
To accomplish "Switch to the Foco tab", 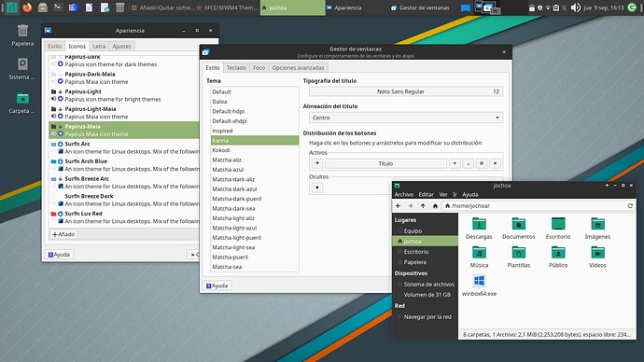I will (259, 68).
